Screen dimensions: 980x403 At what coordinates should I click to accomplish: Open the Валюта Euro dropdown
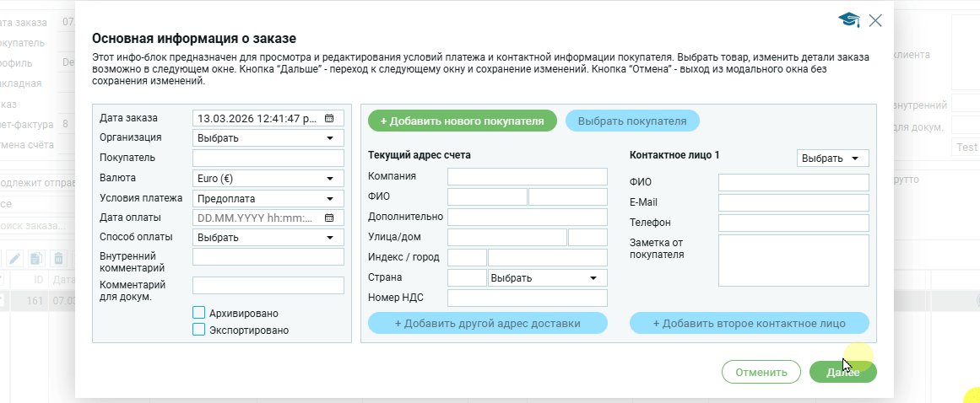pos(268,179)
